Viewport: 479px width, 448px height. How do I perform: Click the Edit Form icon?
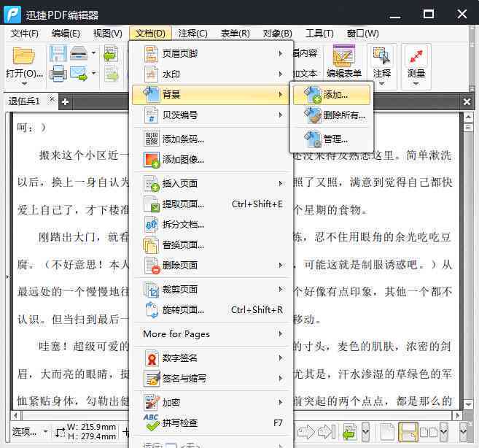pos(343,56)
